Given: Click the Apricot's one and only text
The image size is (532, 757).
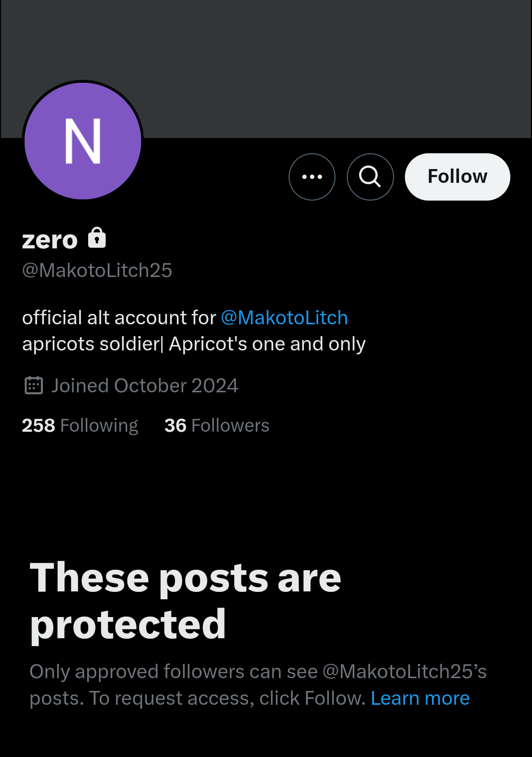Looking at the screenshot, I should click(x=267, y=344).
